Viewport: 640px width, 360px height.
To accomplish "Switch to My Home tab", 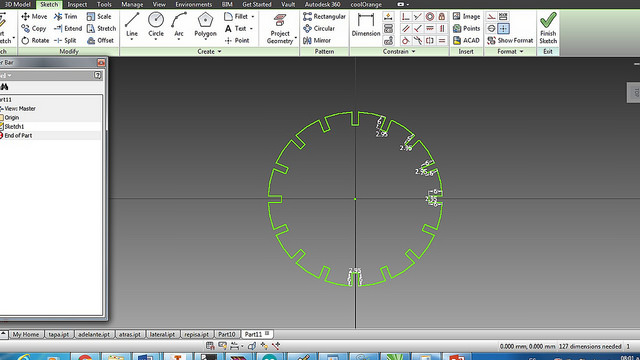I will tap(26, 334).
